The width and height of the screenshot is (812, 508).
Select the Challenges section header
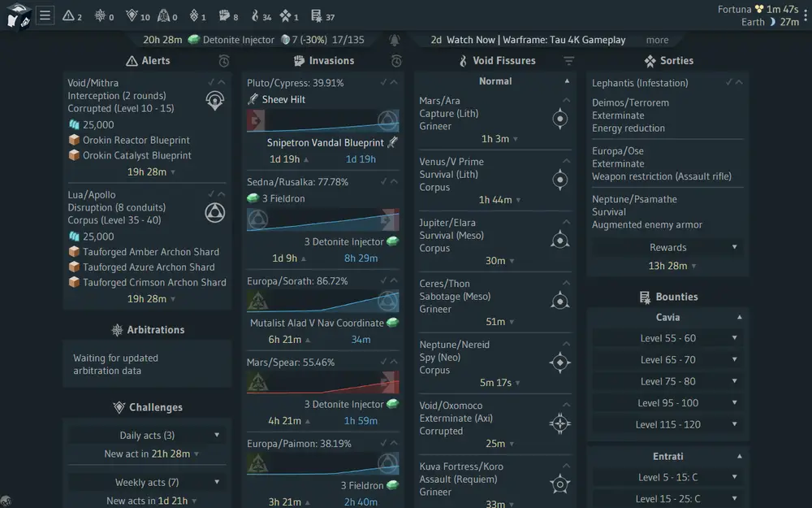click(148, 407)
